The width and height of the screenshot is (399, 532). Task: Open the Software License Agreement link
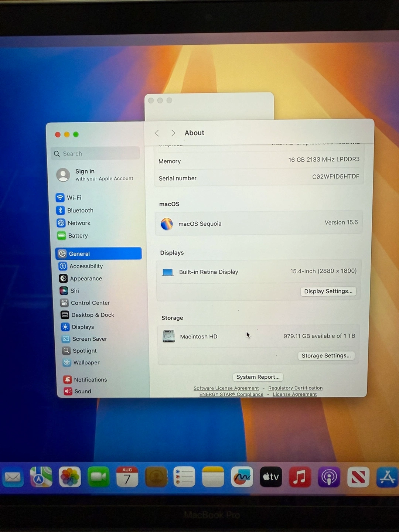point(226,388)
